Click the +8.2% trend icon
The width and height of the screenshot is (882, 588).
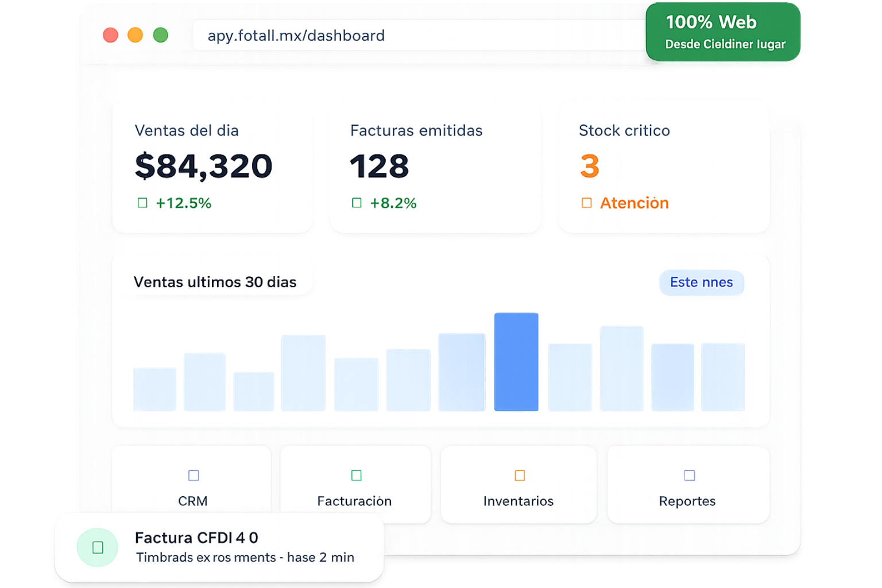357,203
